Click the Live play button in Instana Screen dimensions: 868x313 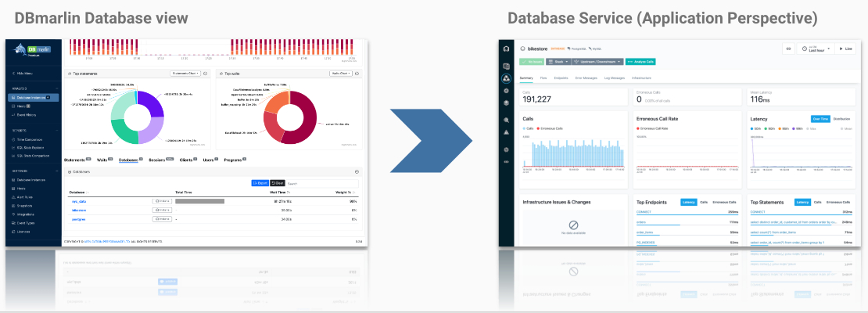tap(846, 49)
